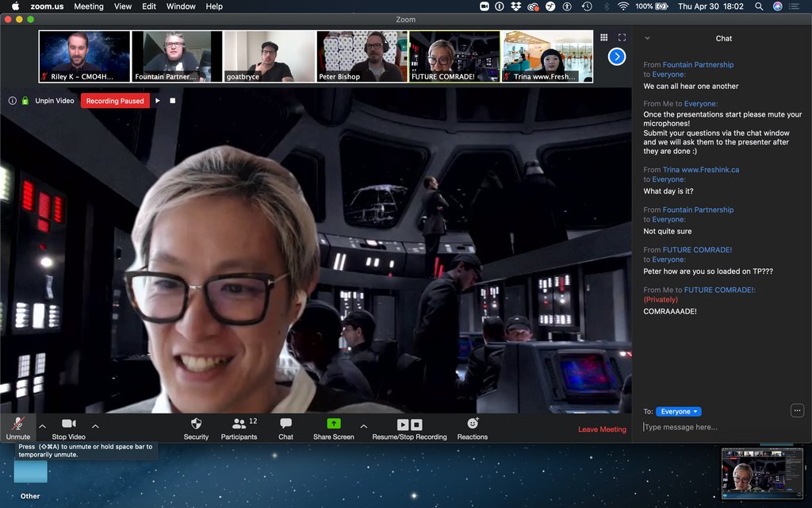Screen dimensions: 812x508
Task: Toggle the Chat panel button
Action: pyautogui.click(x=285, y=428)
